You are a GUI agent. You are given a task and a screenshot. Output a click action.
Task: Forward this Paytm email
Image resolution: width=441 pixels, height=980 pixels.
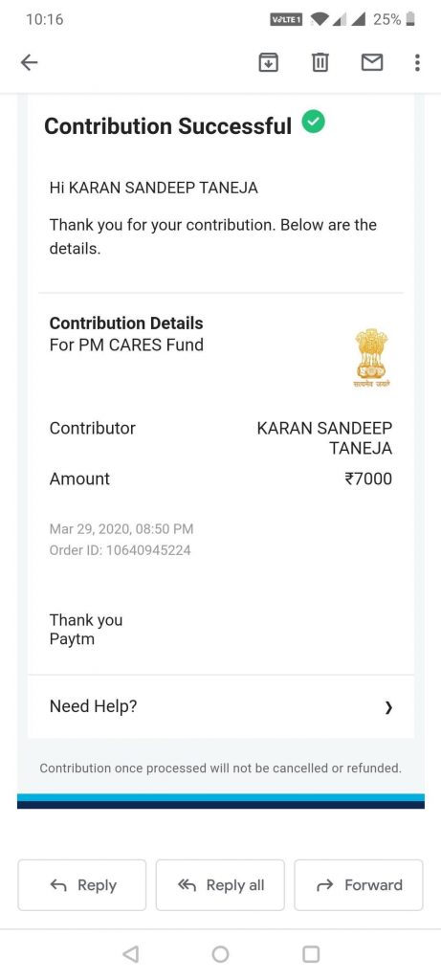tap(359, 885)
